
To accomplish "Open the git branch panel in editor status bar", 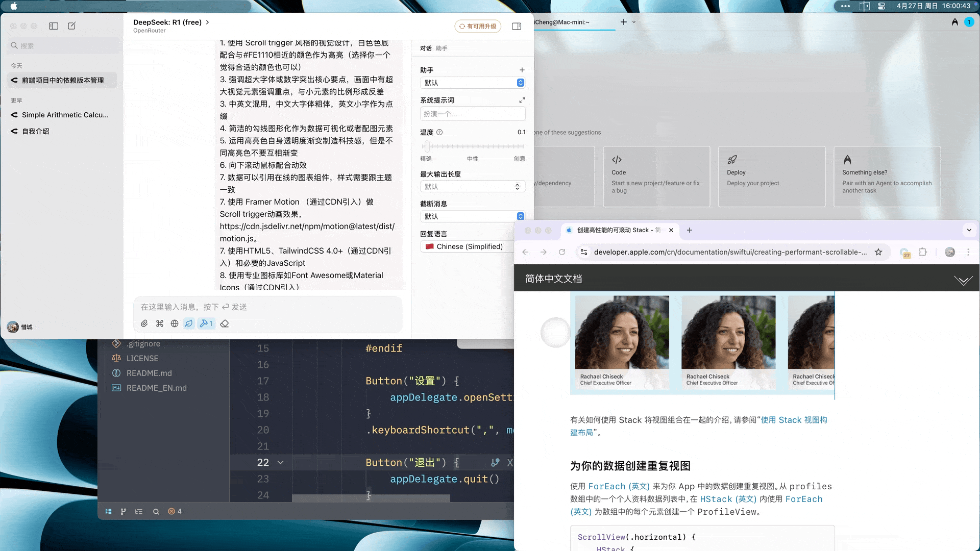I will coord(123,511).
